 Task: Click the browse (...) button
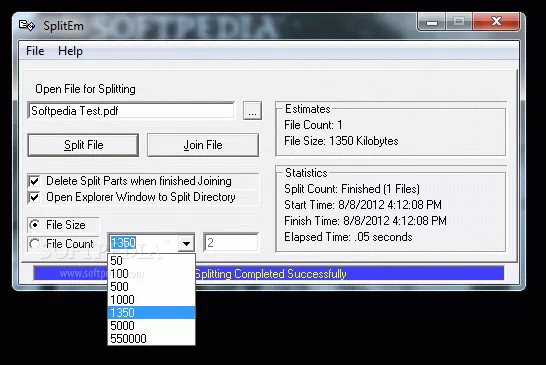pos(252,111)
